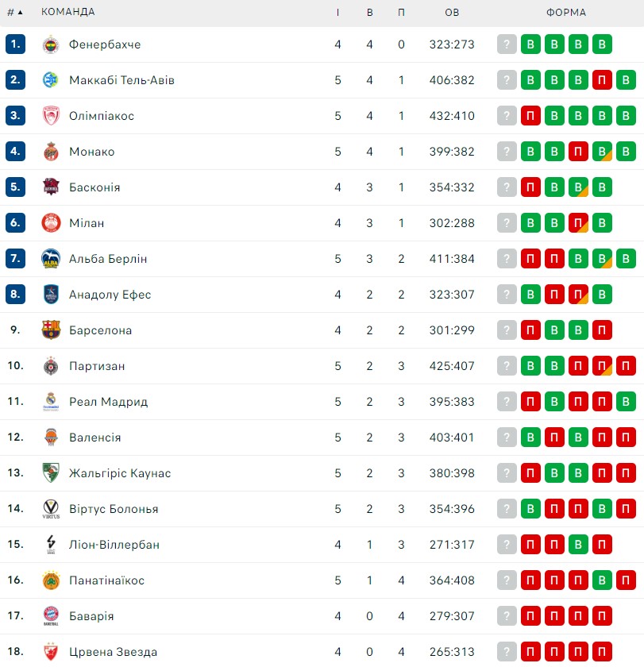The image size is (644, 667).
Task: Click the КОМАНДА column header
Action: tap(68, 12)
